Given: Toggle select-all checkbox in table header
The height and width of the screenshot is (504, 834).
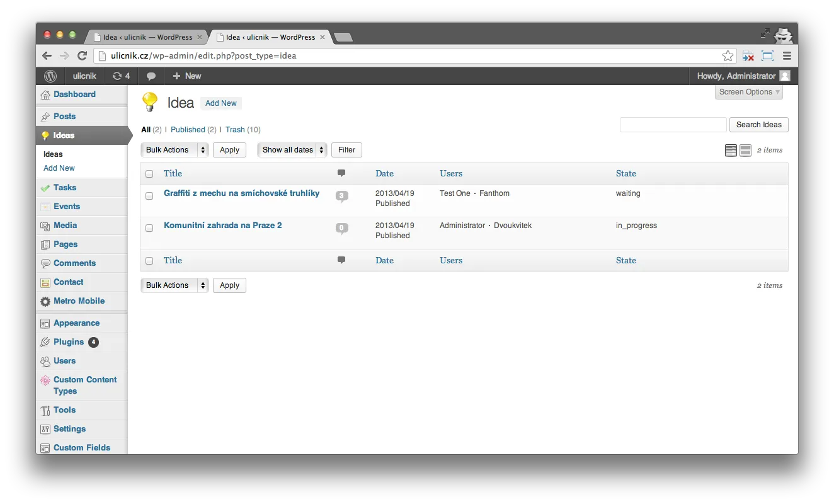Looking at the screenshot, I should pos(149,174).
